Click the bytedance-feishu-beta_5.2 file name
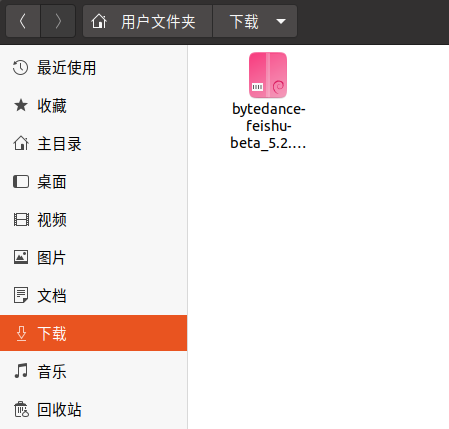This screenshot has height=429, width=449. coord(268,126)
